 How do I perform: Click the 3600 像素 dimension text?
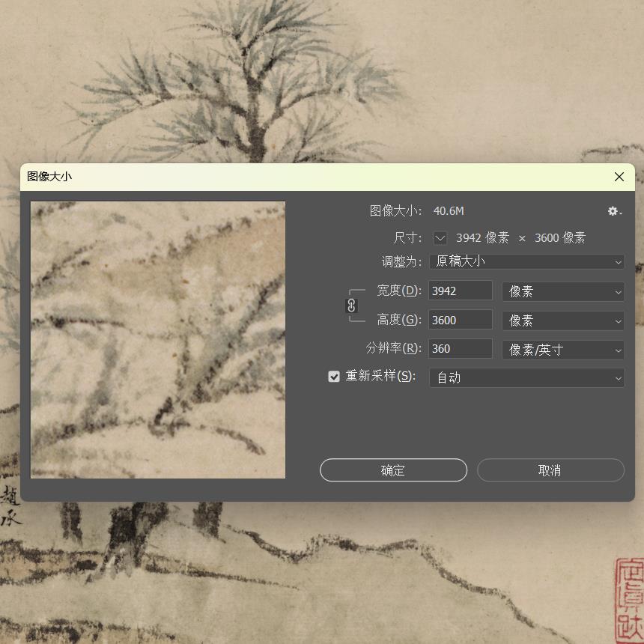(x=560, y=238)
